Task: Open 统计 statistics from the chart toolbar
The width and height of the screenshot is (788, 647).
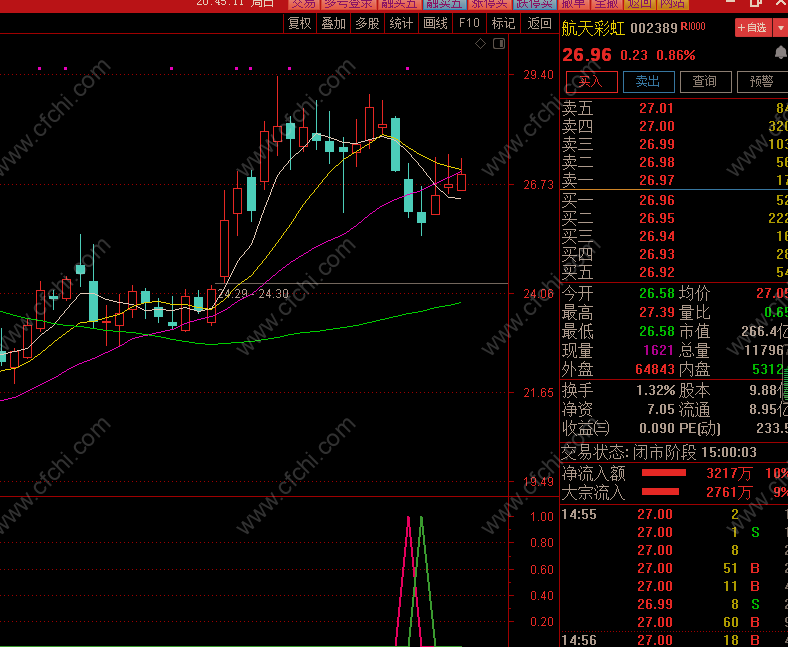Action: pos(401,23)
